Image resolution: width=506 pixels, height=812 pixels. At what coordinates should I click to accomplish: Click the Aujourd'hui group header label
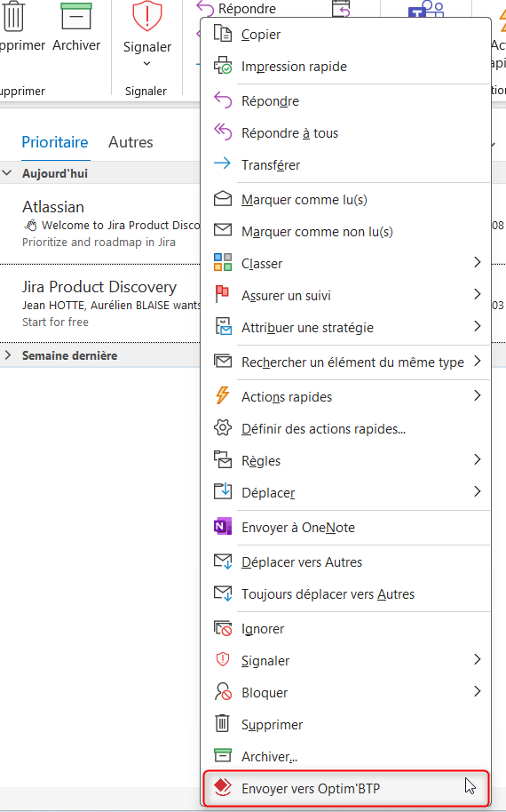click(x=55, y=173)
